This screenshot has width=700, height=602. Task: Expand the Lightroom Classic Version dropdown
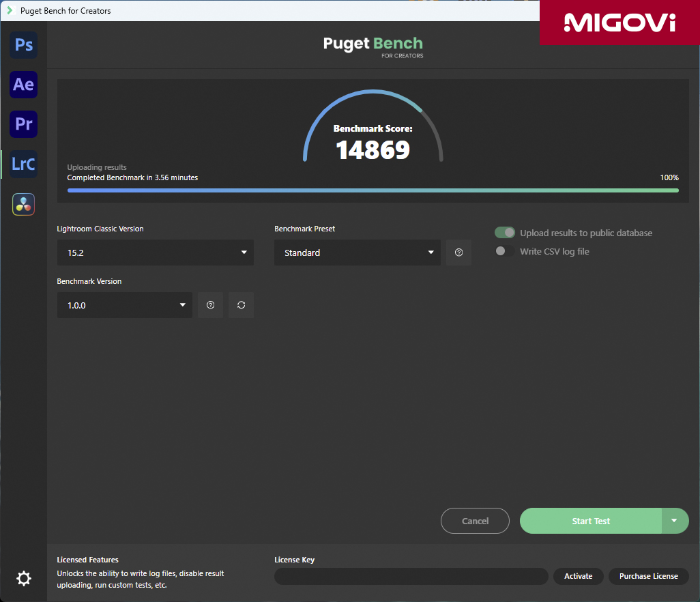tap(156, 253)
